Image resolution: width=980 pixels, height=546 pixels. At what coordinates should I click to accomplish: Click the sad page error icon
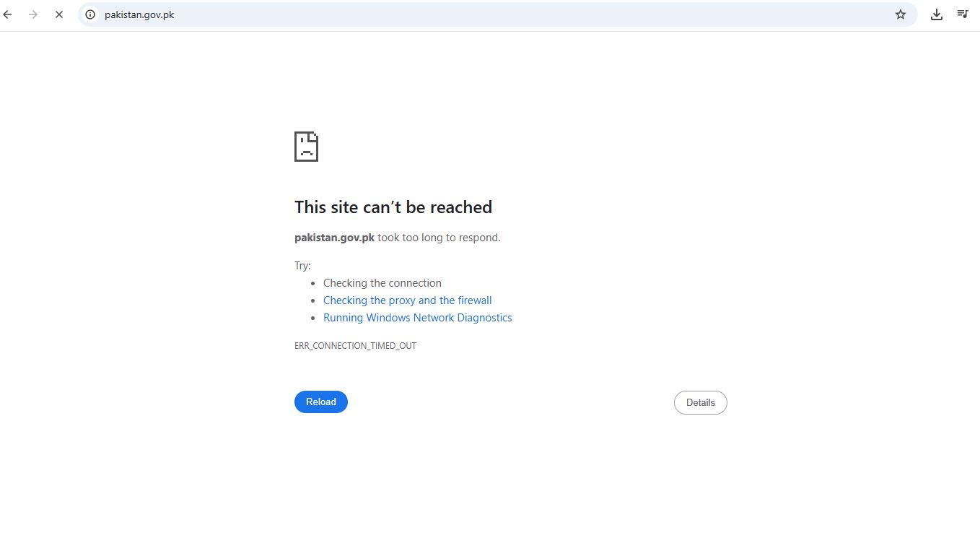click(x=306, y=147)
